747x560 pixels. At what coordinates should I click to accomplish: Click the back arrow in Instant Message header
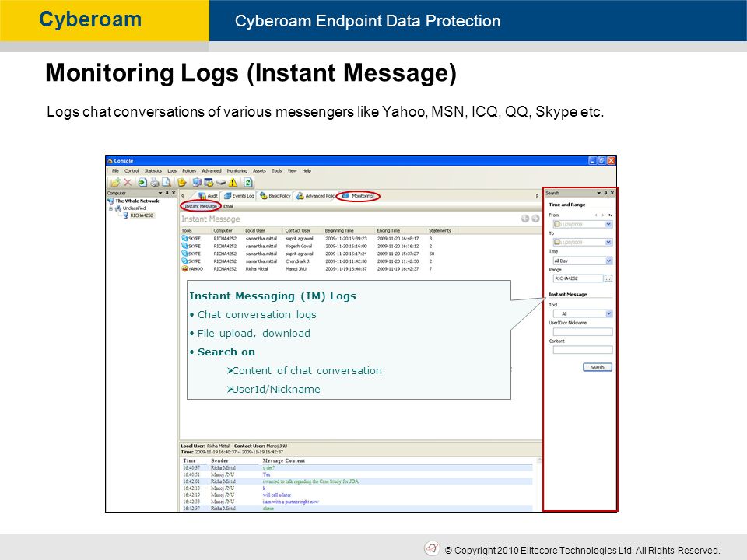pos(525,219)
